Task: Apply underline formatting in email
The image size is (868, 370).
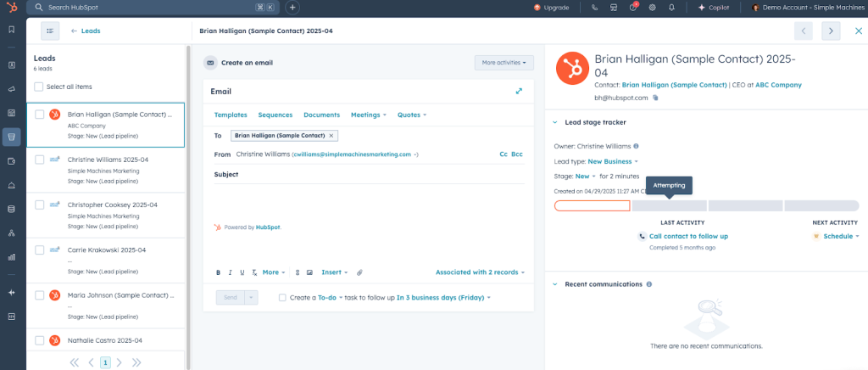Action: [x=242, y=272]
